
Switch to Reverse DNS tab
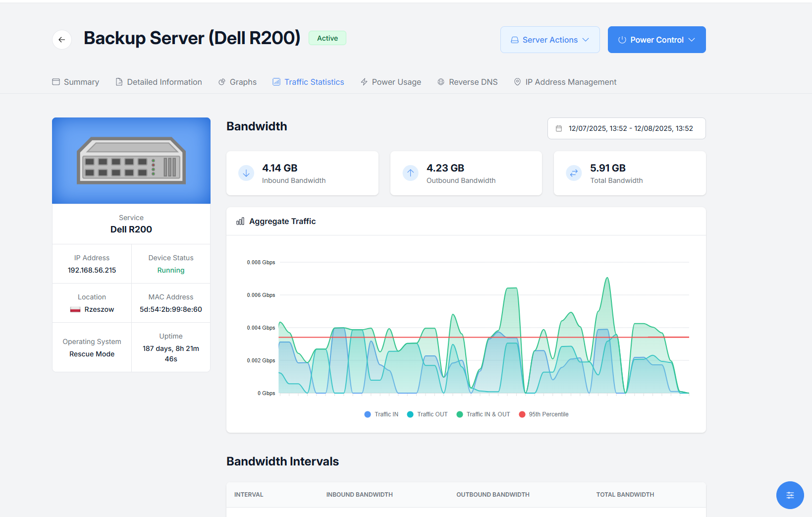pos(467,82)
